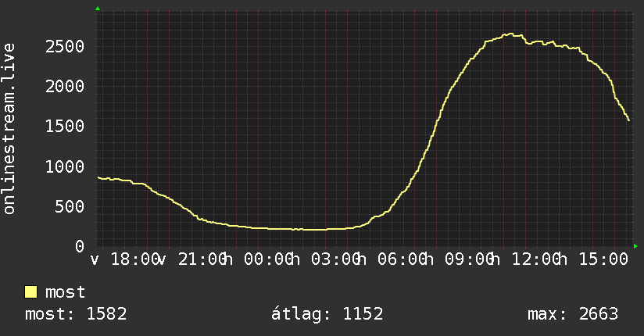Image resolution: width=644 pixels, height=336 pixels.
Task: Click the yellow 'most' legend color swatch
Action: point(30,292)
